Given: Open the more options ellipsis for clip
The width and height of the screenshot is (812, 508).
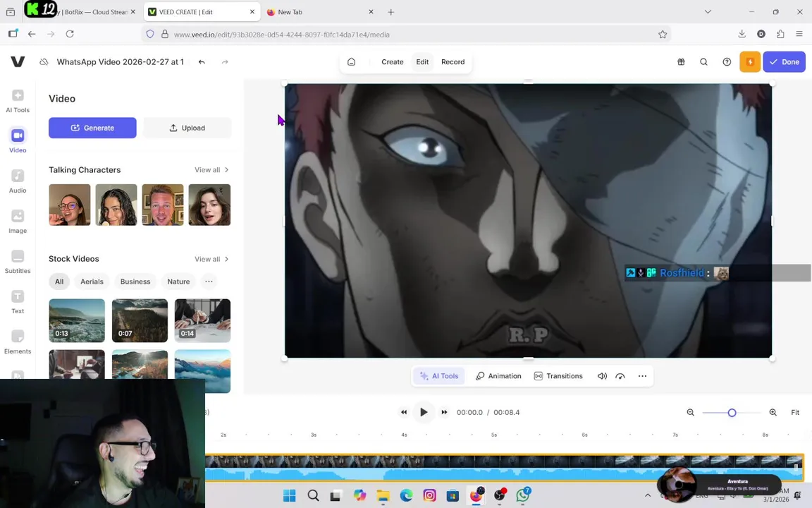Looking at the screenshot, I should 642,376.
